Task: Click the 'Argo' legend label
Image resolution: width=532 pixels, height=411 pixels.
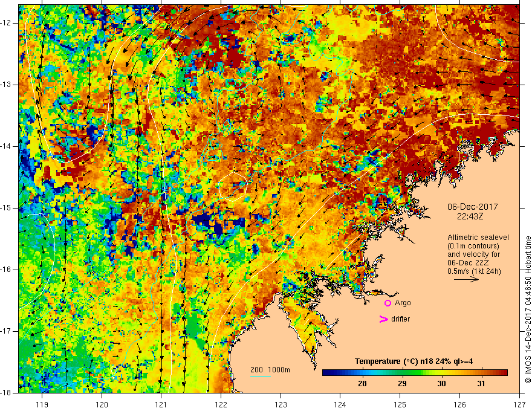Action: [x=403, y=303]
